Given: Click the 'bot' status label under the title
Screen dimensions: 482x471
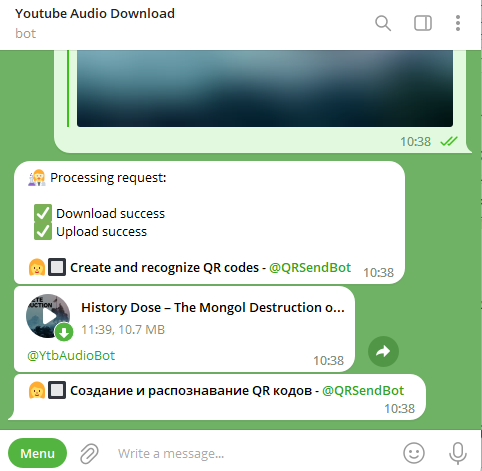Looking at the screenshot, I should [x=25, y=34].
